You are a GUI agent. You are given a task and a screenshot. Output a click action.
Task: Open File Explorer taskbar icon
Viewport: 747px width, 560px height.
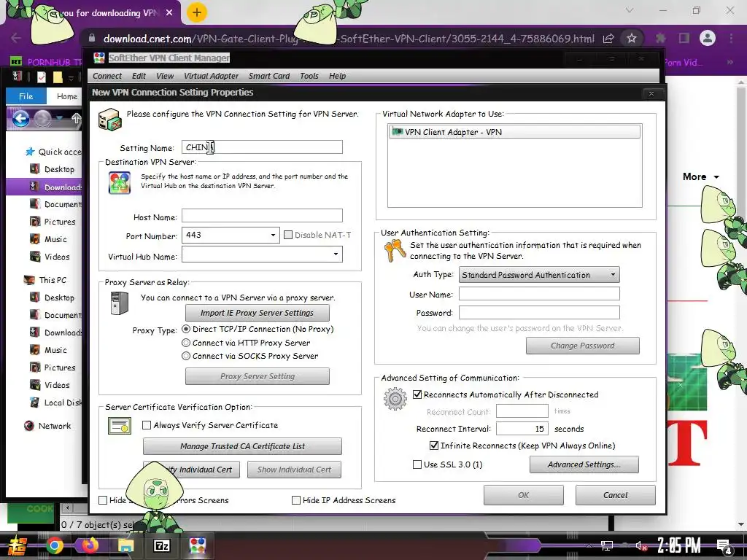(125, 545)
